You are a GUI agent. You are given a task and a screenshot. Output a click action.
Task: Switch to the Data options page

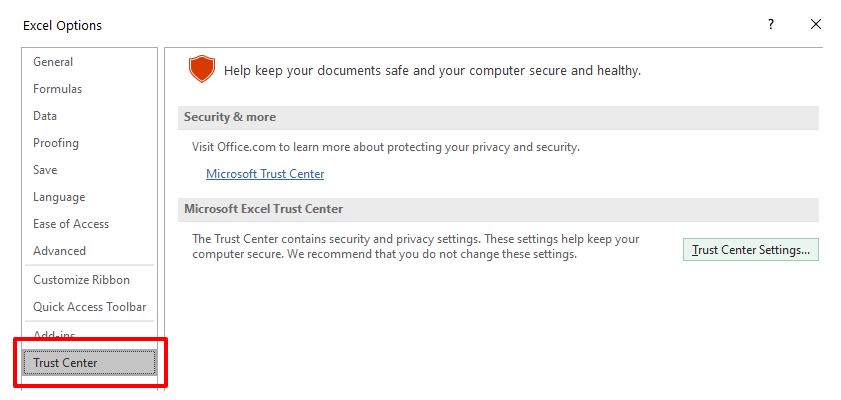click(x=45, y=116)
